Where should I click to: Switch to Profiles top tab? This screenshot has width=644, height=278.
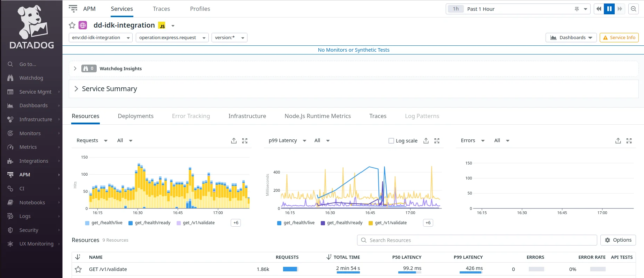[x=200, y=9]
